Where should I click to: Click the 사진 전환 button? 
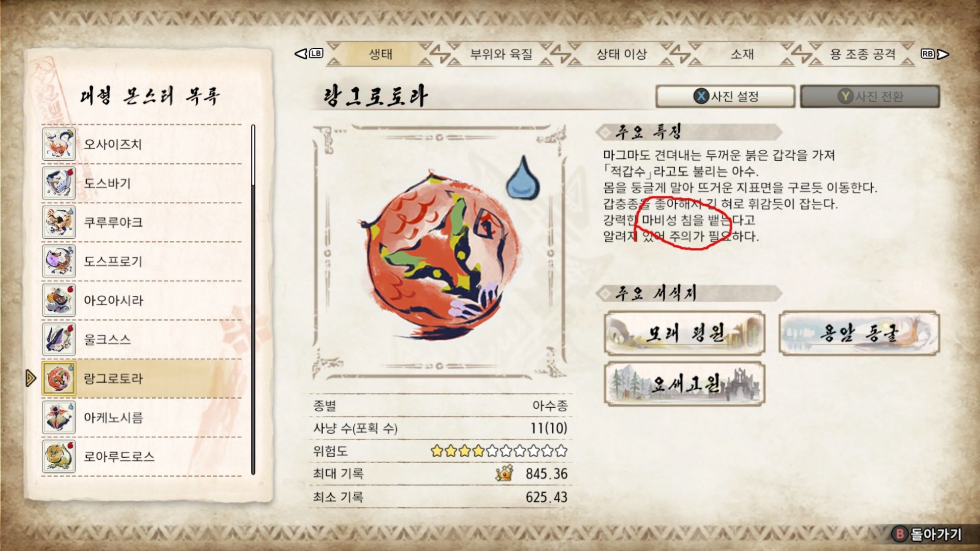[870, 96]
